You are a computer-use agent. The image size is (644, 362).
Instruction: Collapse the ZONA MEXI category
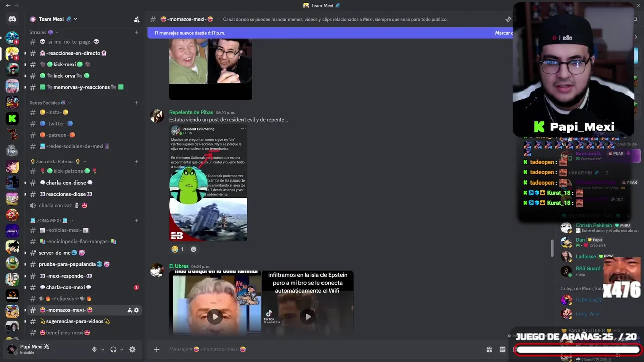[x=52, y=220]
